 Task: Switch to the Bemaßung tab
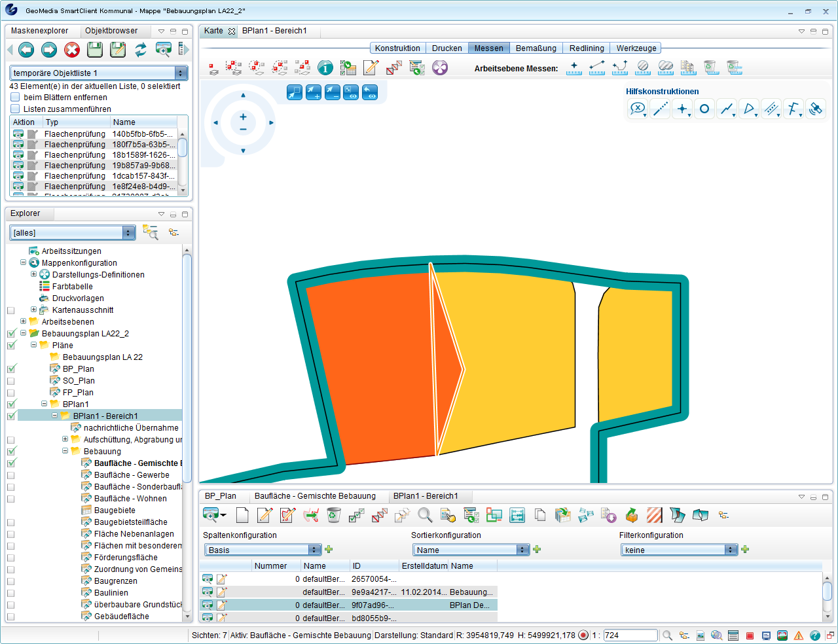(x=536, y=48)
